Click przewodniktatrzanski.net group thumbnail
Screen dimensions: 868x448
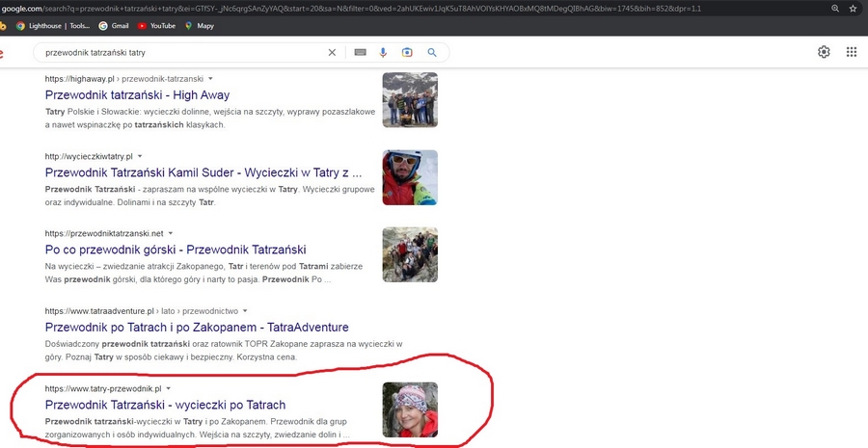[410, 254]
